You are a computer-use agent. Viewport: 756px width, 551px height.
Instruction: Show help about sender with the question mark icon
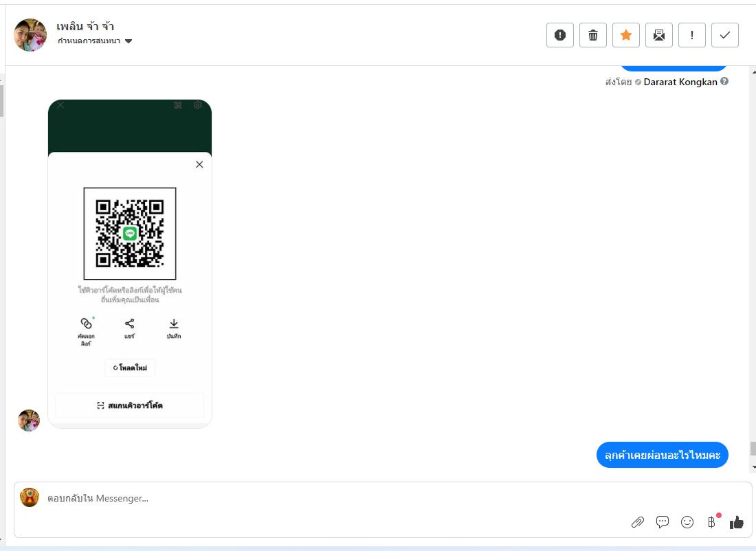pos(724,82)
